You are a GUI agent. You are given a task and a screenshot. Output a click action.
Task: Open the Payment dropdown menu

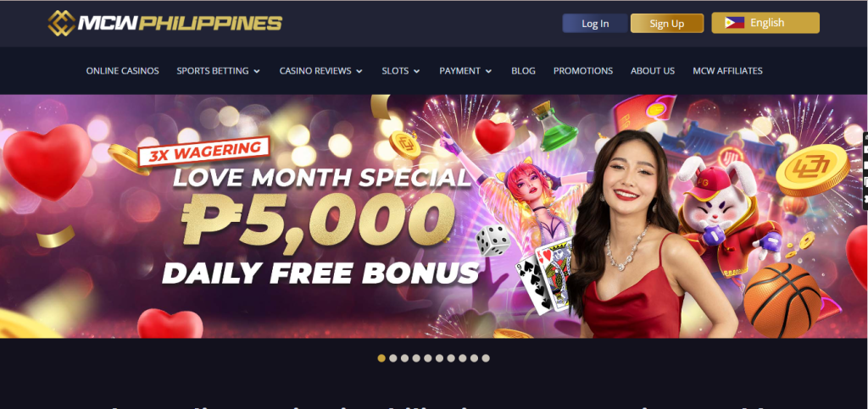pos(465,71)
